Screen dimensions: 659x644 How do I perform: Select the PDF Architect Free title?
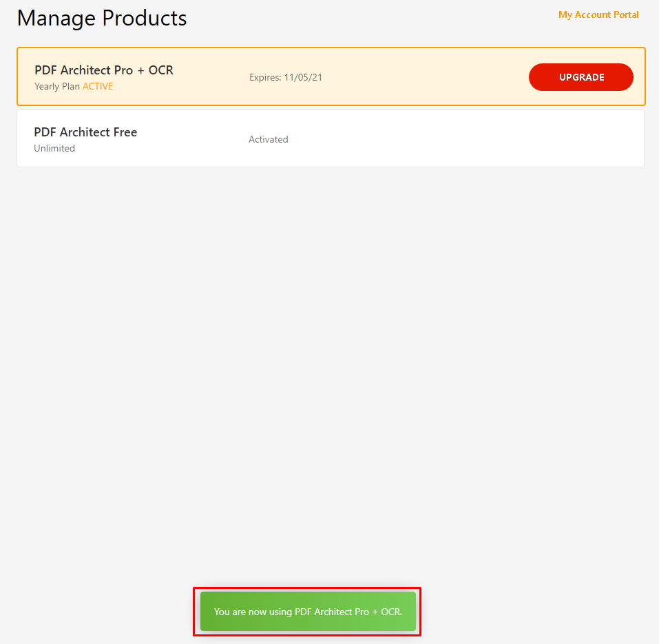[85, 132]
